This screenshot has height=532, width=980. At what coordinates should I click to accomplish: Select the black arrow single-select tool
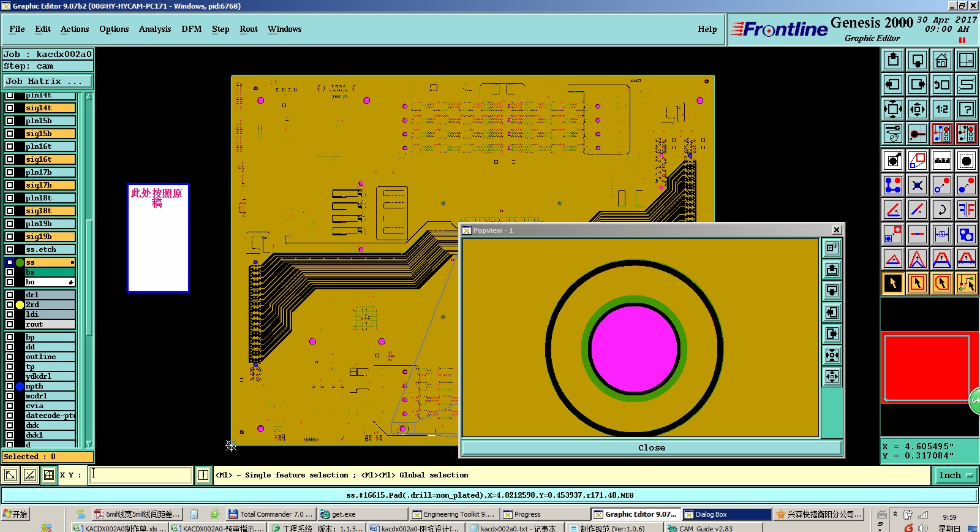click(x=893, y=283)
